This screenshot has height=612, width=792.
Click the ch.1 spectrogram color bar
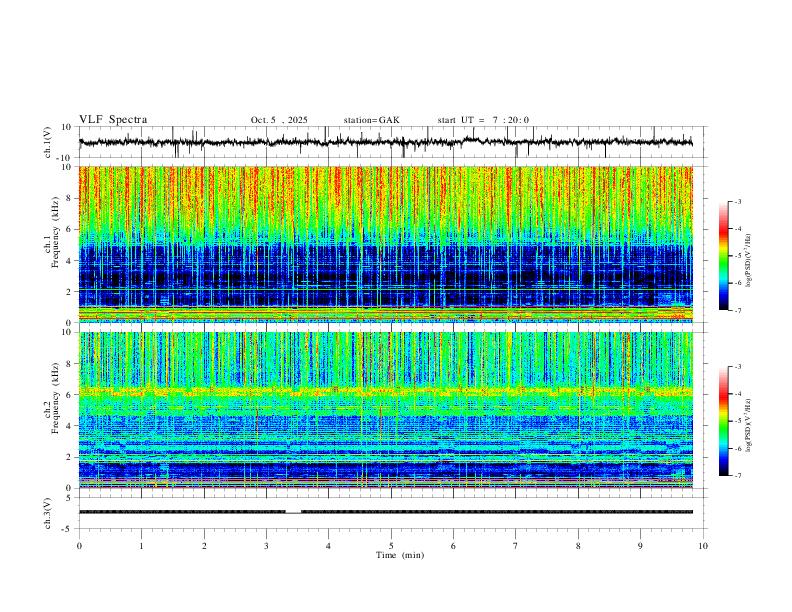(x=724, y=256)
